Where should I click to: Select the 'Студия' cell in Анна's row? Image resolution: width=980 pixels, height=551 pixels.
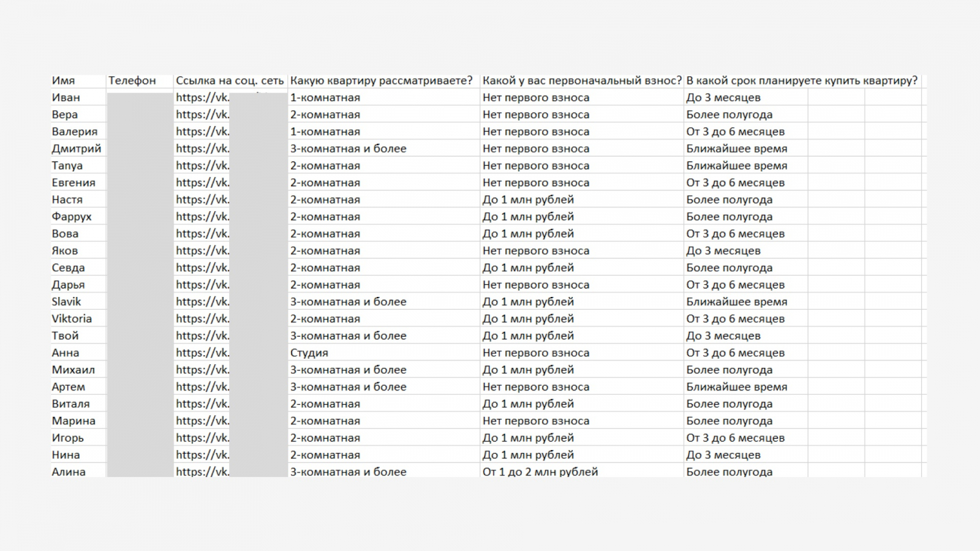click(x=309, y=353)
